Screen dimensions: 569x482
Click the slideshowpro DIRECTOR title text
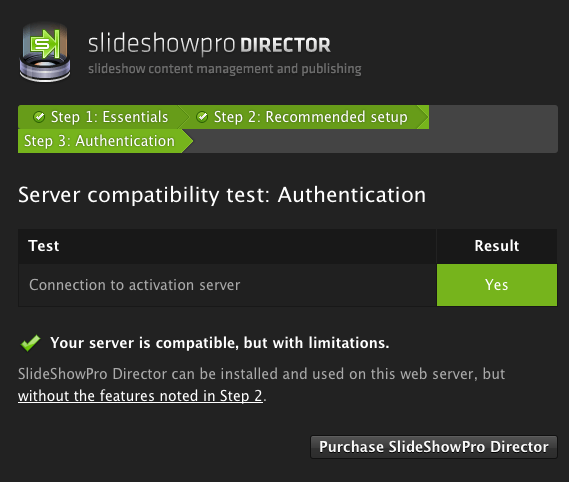pyautogui.click(x=209, y=44)
